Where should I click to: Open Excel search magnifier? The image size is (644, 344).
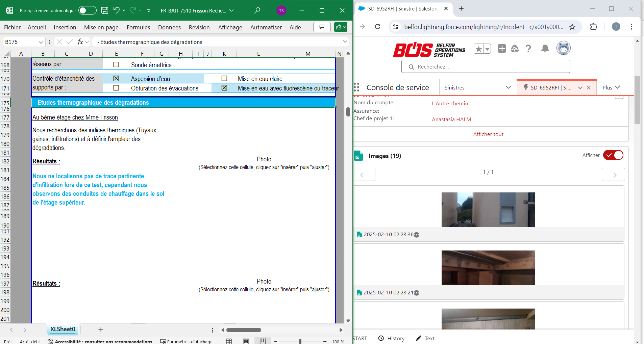point(257,10)
